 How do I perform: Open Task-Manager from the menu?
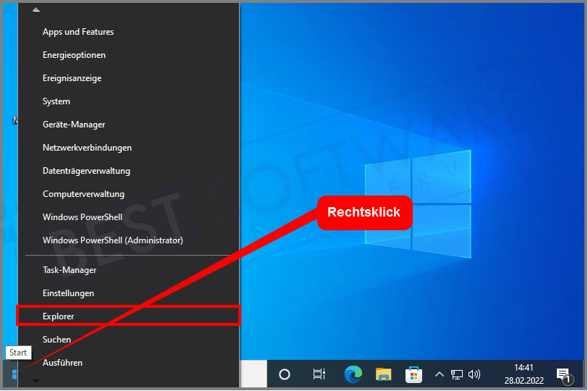click(x=70, y=270)
